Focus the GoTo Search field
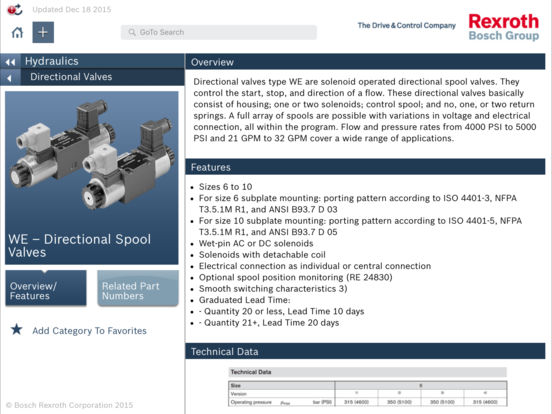 (219, 32)
